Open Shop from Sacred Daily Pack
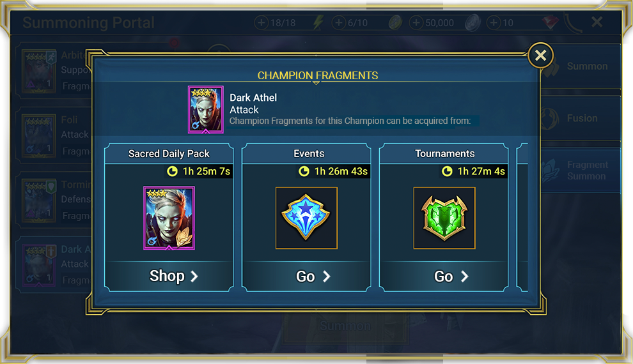The height and width of the screenshot is (364, 633). (x=169, y=276)
